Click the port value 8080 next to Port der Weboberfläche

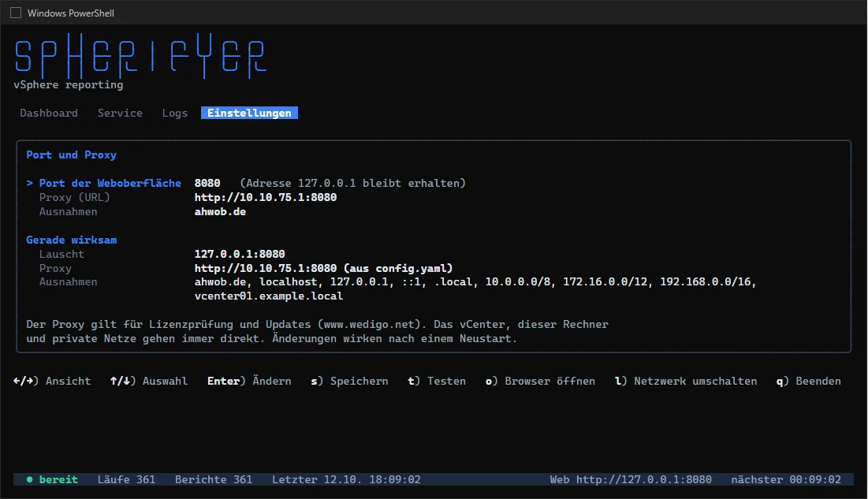point(207,184)
